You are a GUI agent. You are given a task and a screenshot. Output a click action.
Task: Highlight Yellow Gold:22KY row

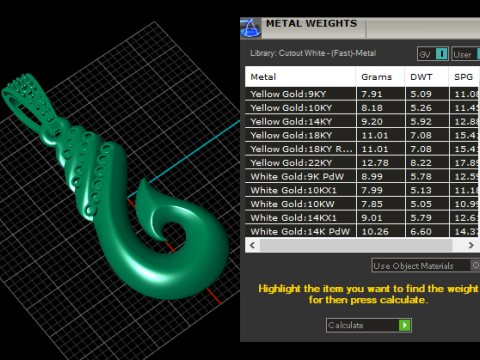click(362, 163)
